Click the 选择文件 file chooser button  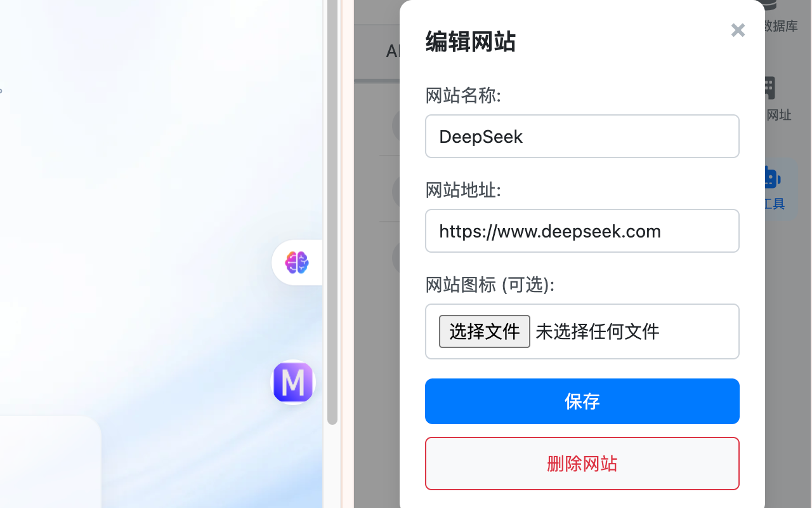pyautogui.click(x=485, y=331)
